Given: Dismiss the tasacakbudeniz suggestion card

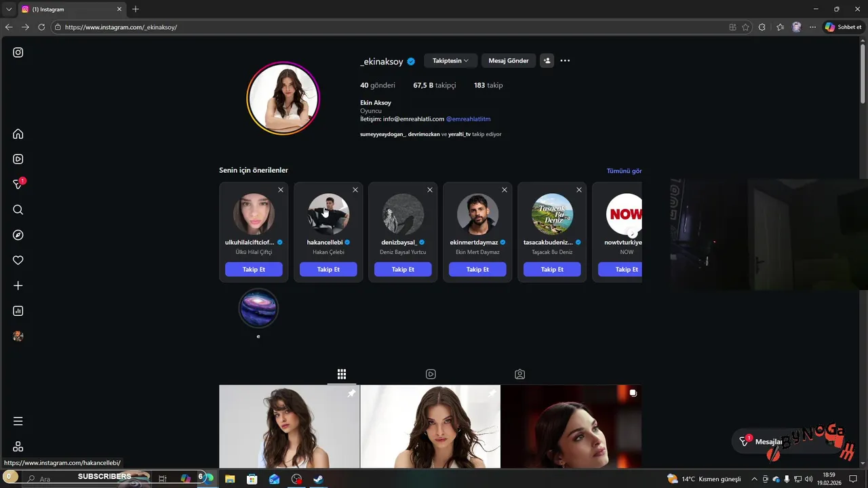Looking at the screenshot, I should [579, 190].
